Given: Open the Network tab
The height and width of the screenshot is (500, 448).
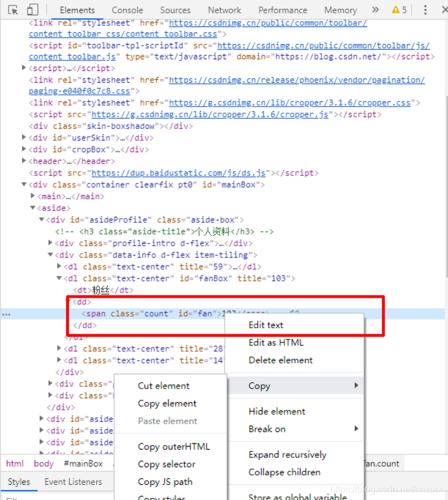Looking at the screenshot, I should pyautogui.click(x=224, y=10).
